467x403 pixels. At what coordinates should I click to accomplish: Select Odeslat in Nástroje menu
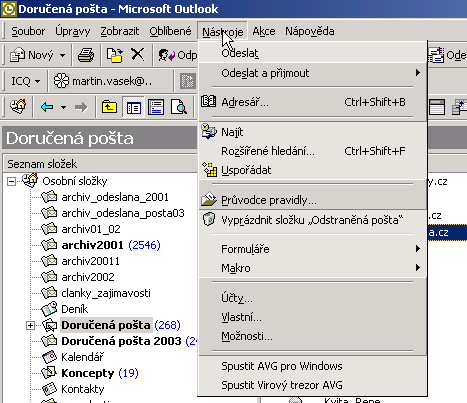313,53
